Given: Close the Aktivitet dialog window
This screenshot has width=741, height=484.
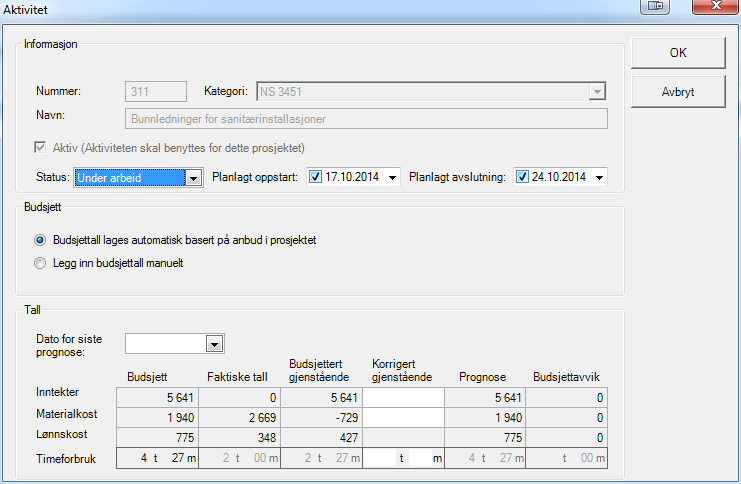Looking at the screenshot, I should [715, 6].
